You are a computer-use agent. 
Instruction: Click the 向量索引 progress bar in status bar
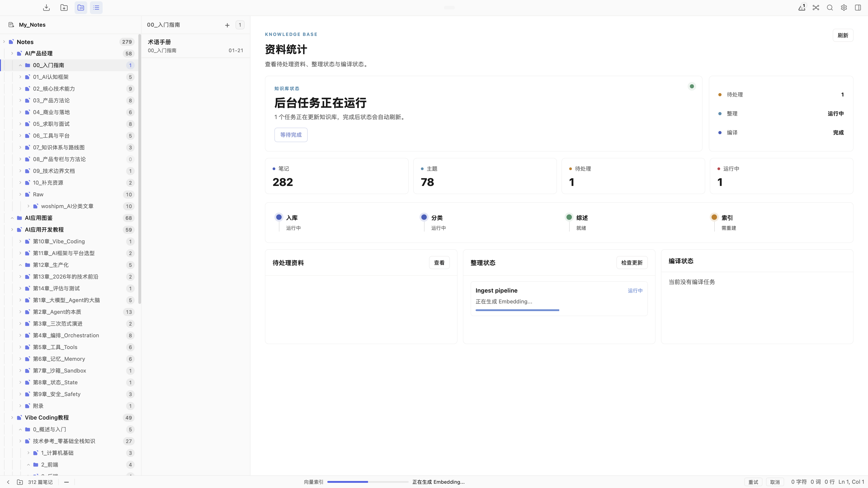(x=368, y=482)
